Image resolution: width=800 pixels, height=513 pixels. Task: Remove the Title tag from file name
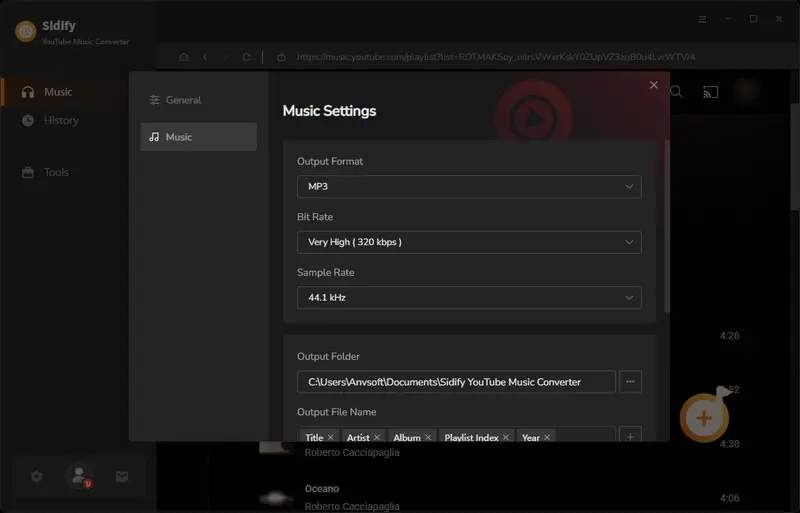coord(331,437)
